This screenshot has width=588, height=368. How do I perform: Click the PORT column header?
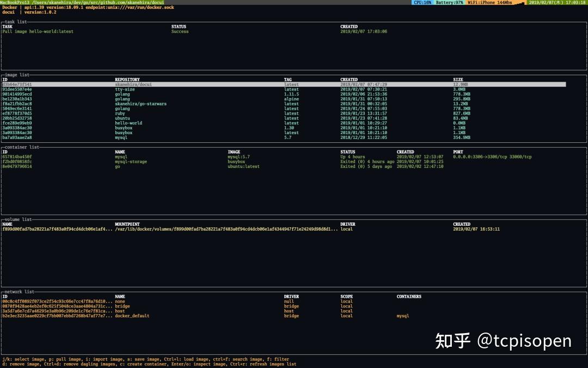(458, 152)
